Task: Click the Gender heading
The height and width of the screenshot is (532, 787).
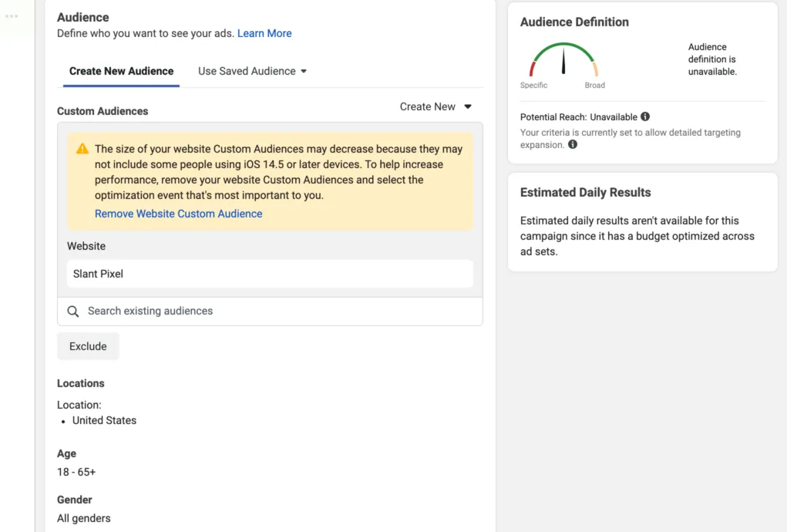Action: [74, 500]
